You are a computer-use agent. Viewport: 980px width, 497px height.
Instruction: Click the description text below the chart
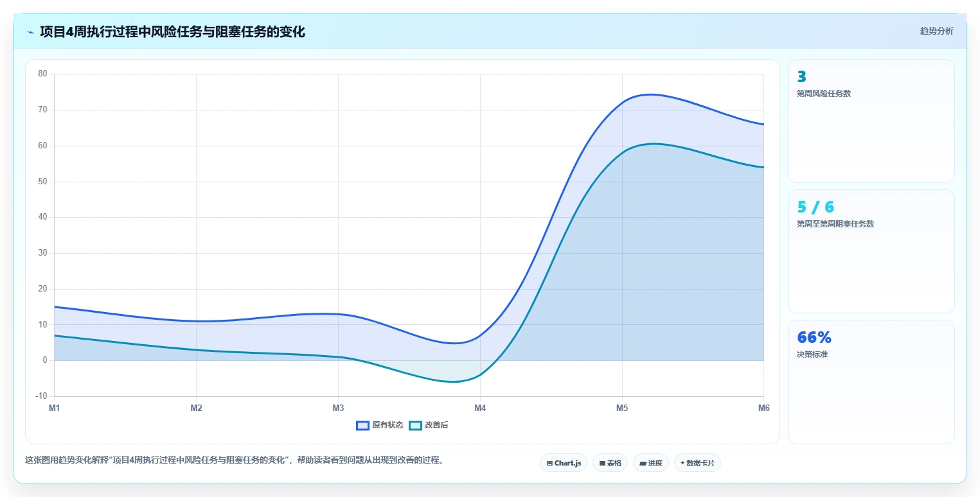point(235,460)
